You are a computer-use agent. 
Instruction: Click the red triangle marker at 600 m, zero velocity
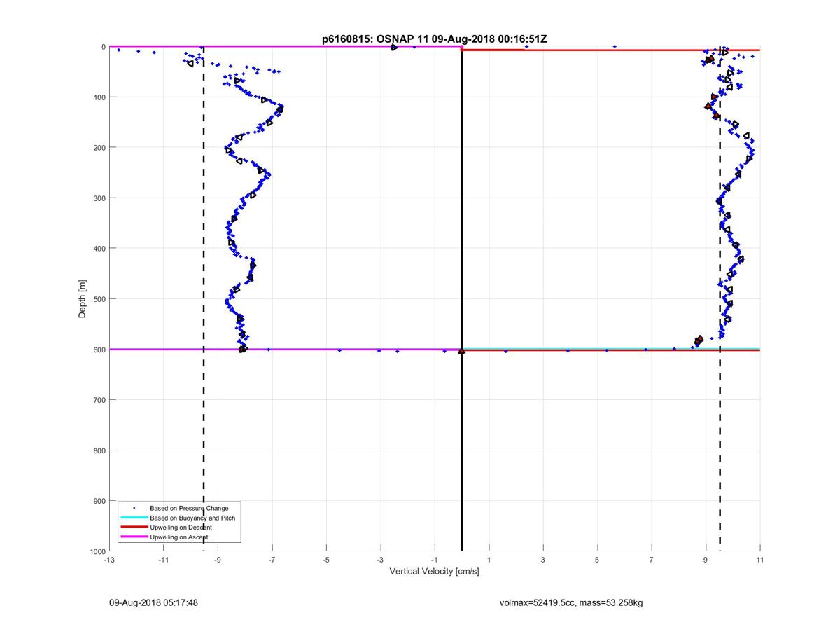[x=462, y=350]
